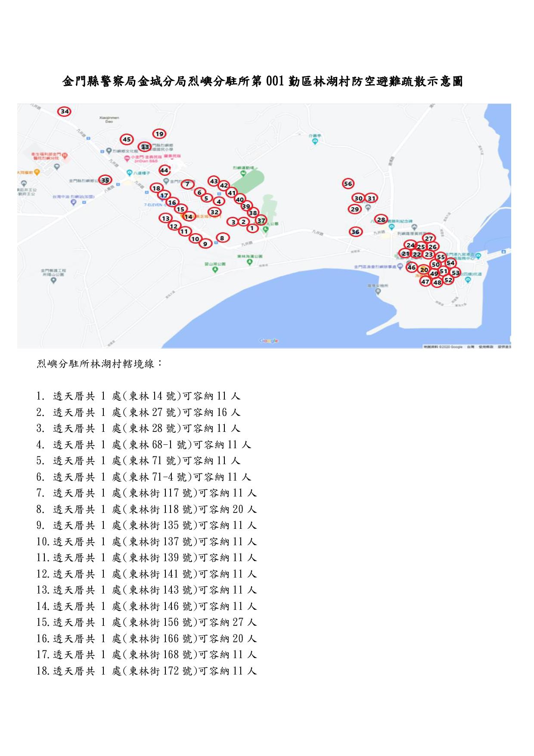Select the circled marker 37
534x756 pixels.
(x=261, y=220)
